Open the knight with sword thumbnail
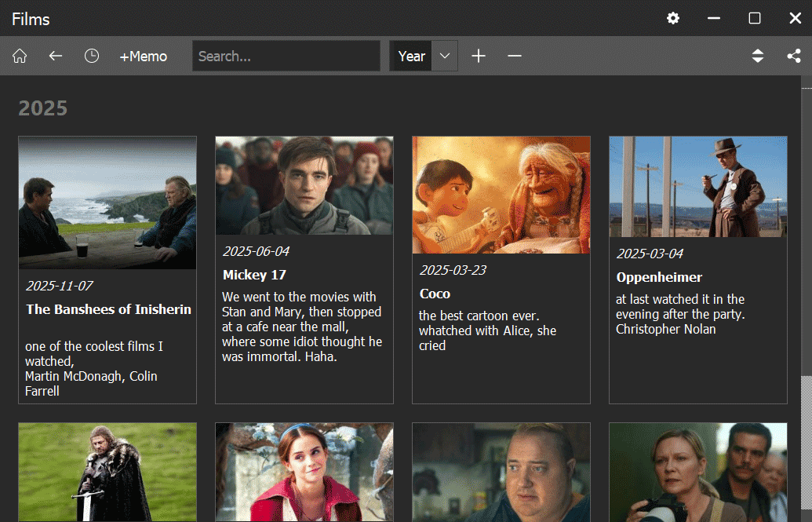Screen dimensions: 812x522 (x=107, y=472)
